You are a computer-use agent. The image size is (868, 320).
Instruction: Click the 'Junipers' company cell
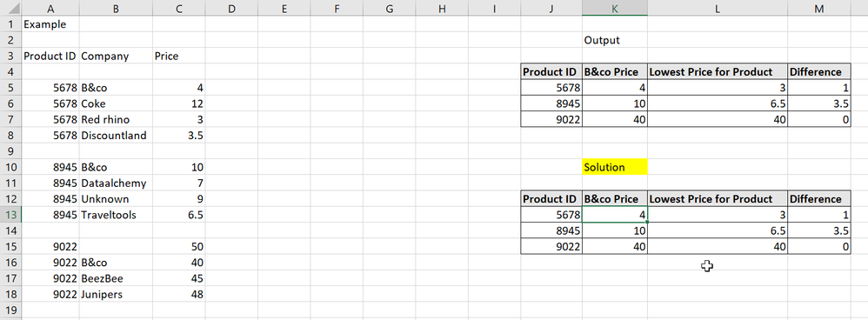[116, 295]
